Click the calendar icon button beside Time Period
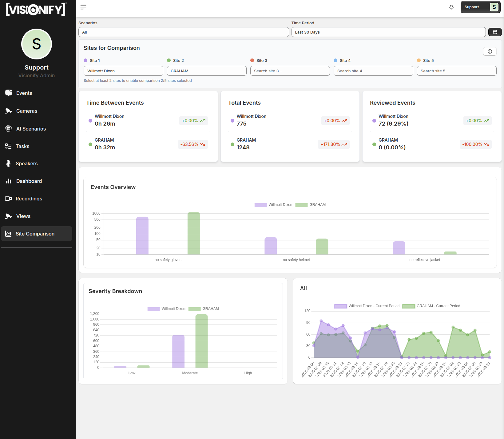This screenshot has height=439, width=504. tap(495, 32)
